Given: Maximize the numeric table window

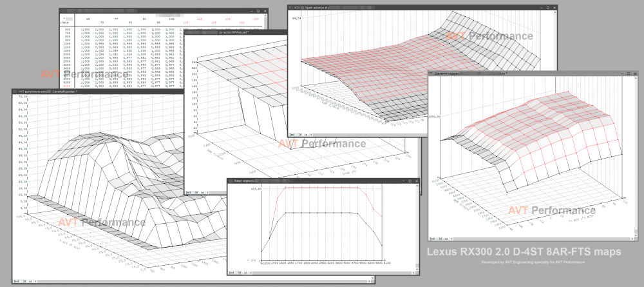Looking at the screenshot, I should (258, 12).
